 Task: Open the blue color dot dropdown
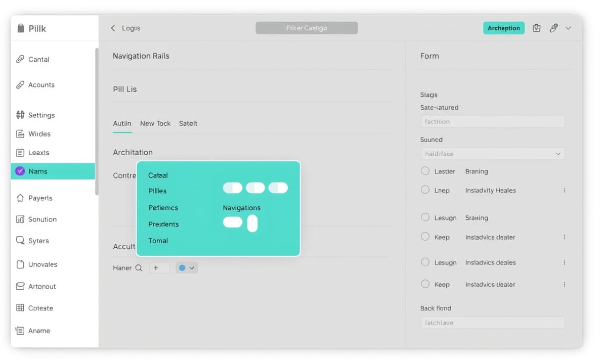[x=187, y=268]
